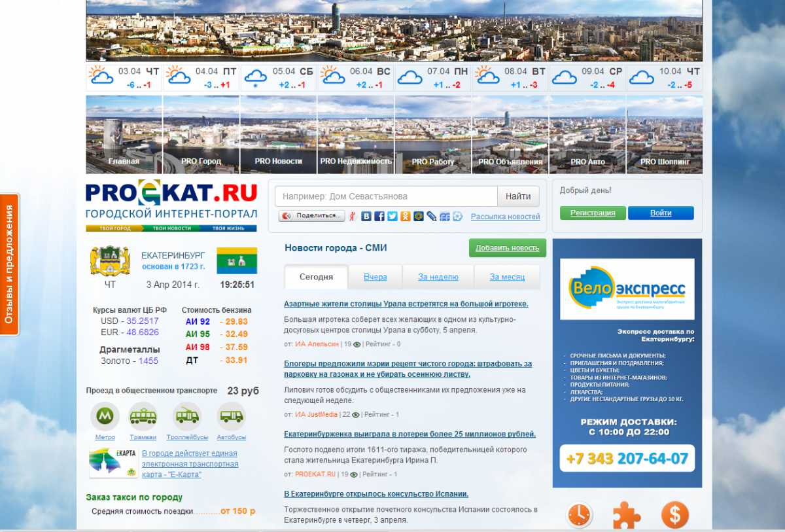
Task: Click the blue Войти button
Action: 661,213
